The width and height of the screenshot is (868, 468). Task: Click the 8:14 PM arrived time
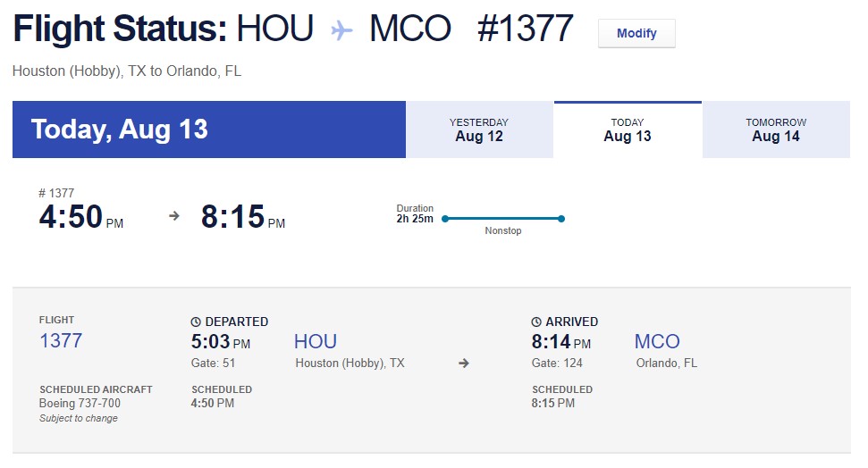click(561, 342)
